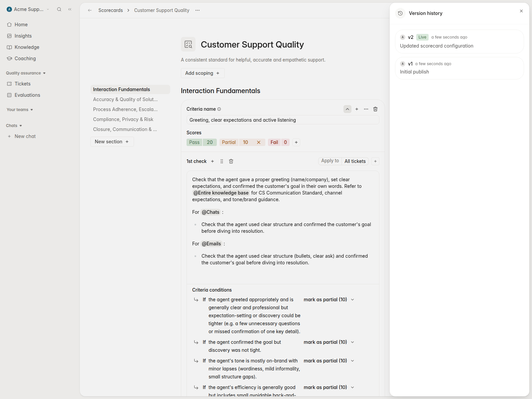Screen dimensions: 532x399
Task: Collapse the Quality assurance group
Action: 26,73
